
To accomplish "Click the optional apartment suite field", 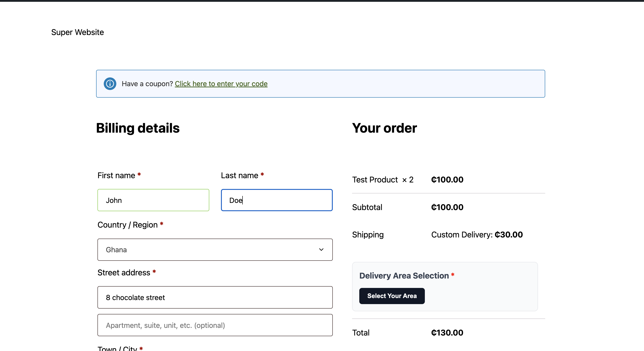I will pyautogui.click(x=215, y=325).
